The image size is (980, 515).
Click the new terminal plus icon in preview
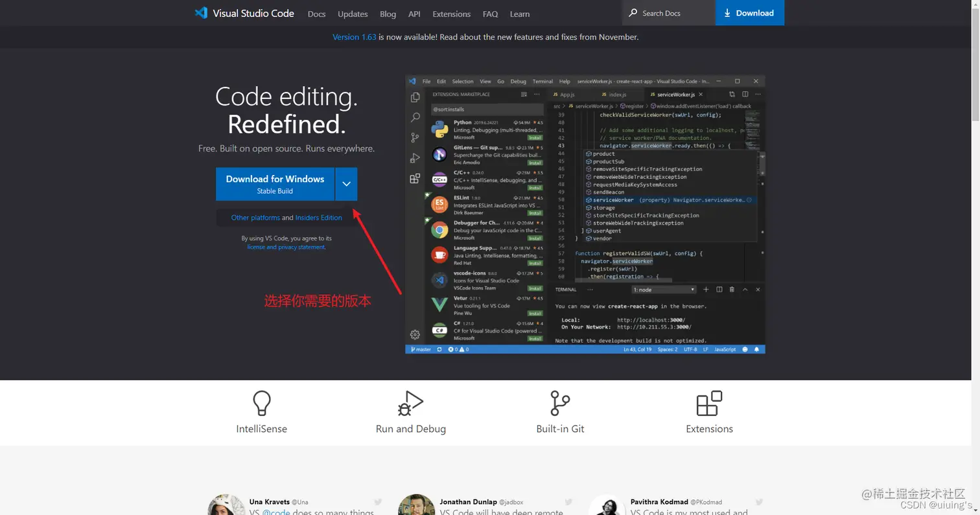pos(706,290)
